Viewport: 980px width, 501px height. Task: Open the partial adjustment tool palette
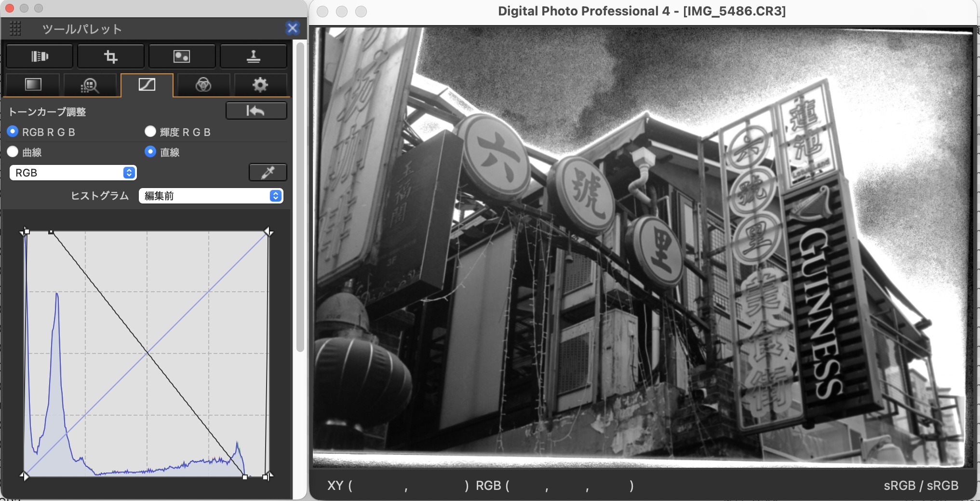click(182, 56)
